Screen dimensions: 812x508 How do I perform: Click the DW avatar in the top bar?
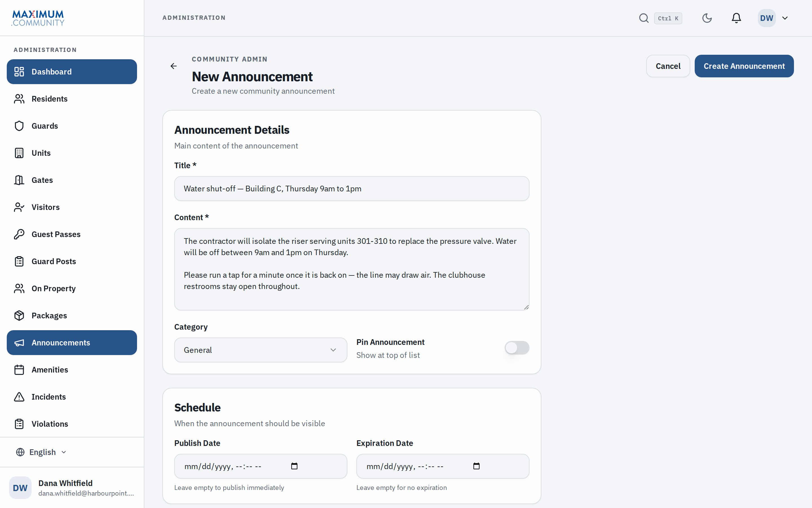point(767,18)
